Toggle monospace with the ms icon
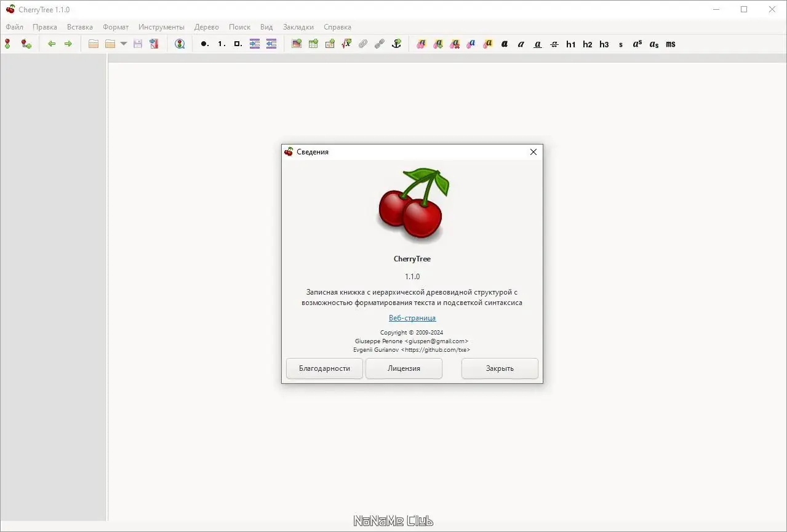This screenshot has width=787, height=532. (671, 44)
